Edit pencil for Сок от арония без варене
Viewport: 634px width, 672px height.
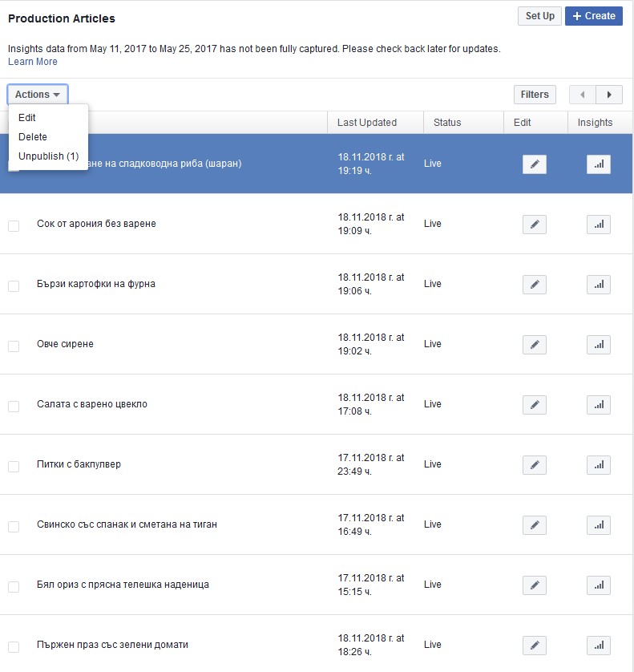[534, 225]
